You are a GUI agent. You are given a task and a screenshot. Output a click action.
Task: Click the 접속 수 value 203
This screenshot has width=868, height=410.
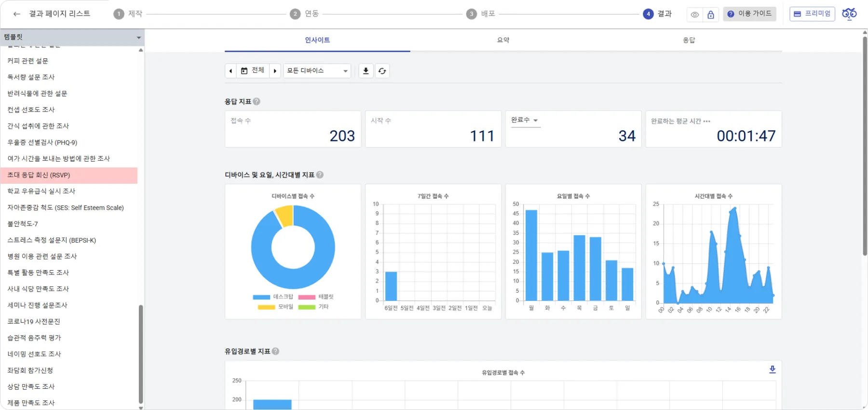click(342, 136)
